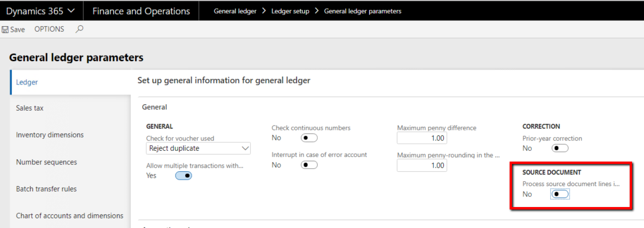The width and height of the screenshot is (644, 228).
Task: Enable Check continuous numbers toggle
Action: (x=309, y=138)
